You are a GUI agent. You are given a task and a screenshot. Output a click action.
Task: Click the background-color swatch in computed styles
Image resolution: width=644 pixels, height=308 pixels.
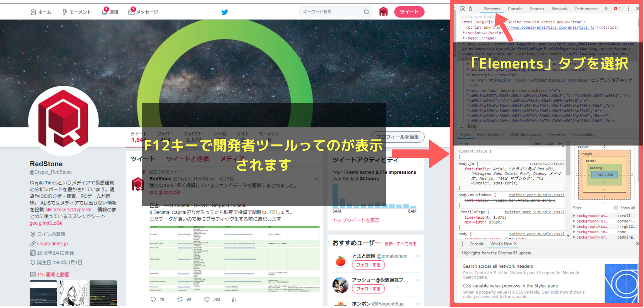pyautogui.click(x=619, y=226)
